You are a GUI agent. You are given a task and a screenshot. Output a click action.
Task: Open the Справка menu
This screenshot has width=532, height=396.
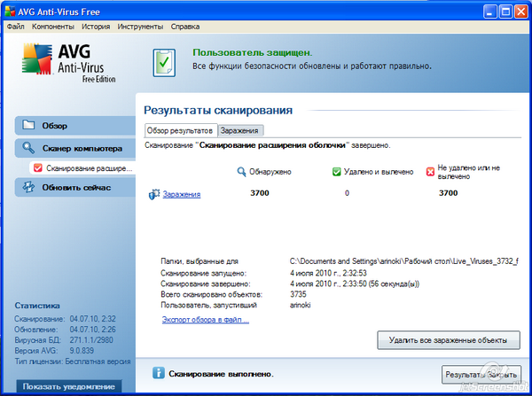[185, 27]
